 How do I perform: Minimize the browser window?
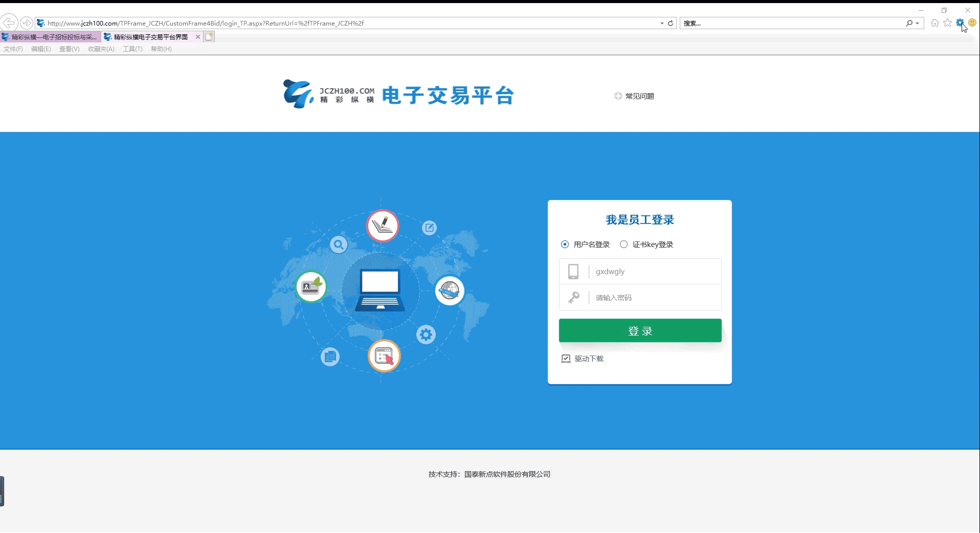click(921, 10)
